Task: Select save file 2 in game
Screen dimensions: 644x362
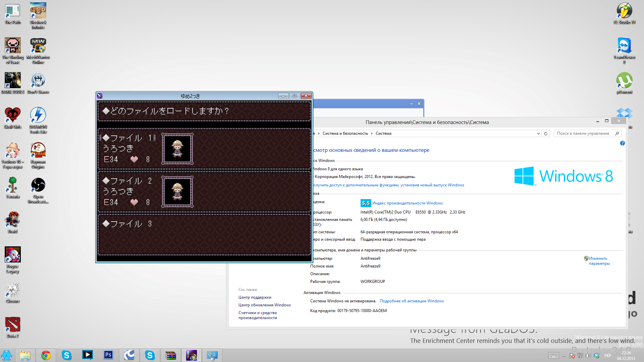Action: pyautogui.click(x=204, y=191)
